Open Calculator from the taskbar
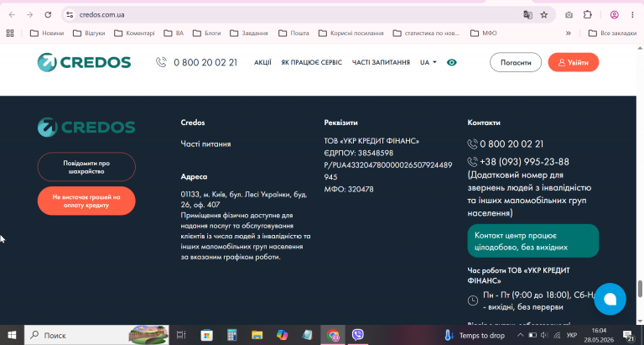Image resolution: width=644 pixels, height=345 pixels. click(x=232, y=335)
